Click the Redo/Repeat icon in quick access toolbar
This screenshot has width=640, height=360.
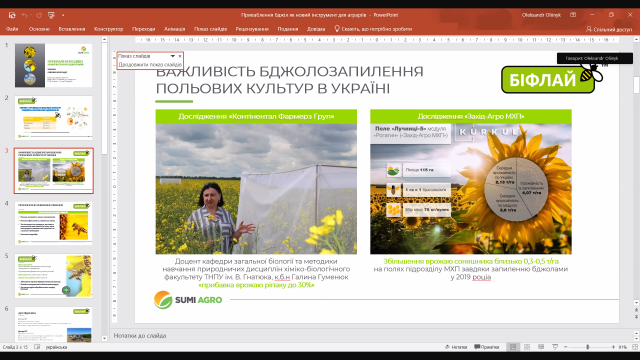click(39, 15)
